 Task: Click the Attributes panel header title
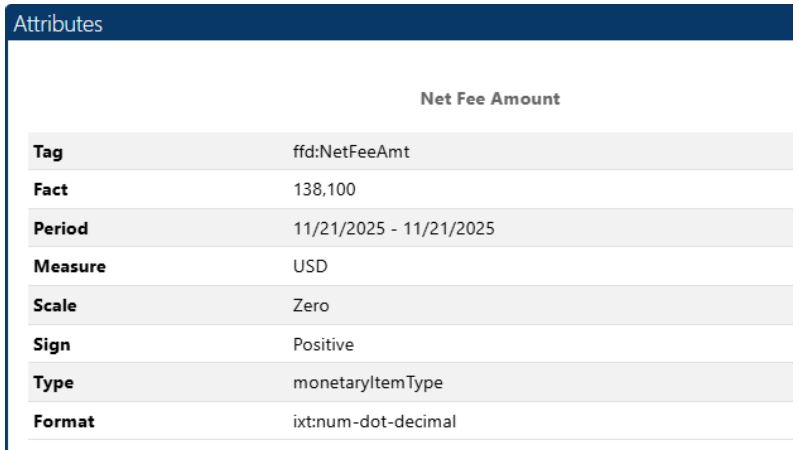pos(58,24)
